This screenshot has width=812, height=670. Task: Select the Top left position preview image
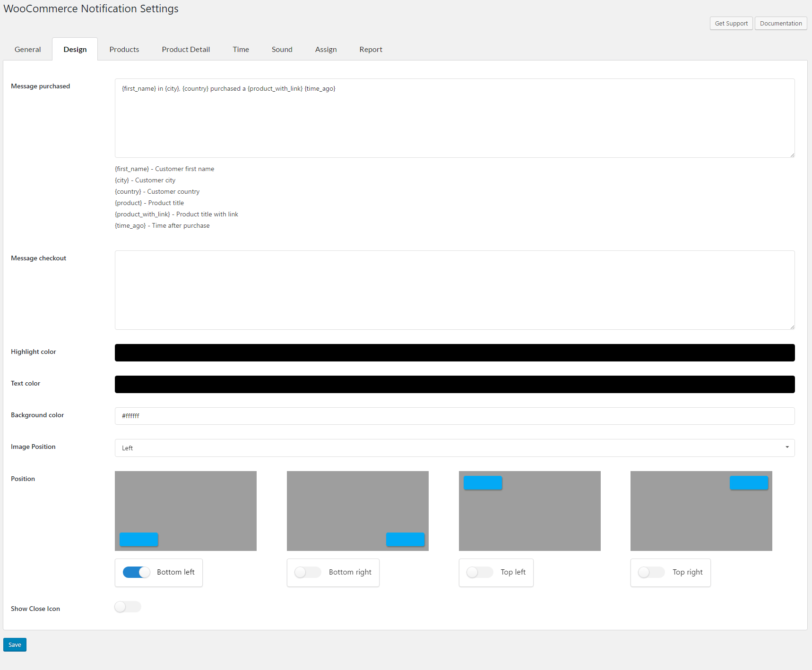529,510
